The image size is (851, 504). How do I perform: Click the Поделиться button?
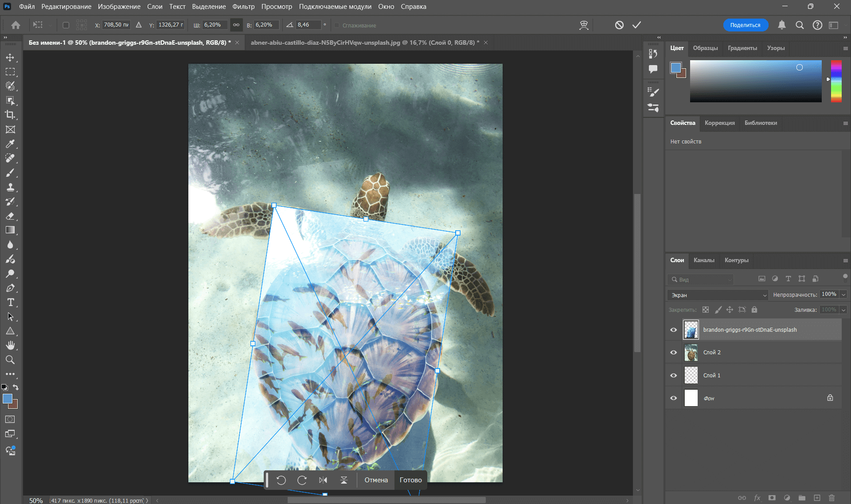pos(746,25)
